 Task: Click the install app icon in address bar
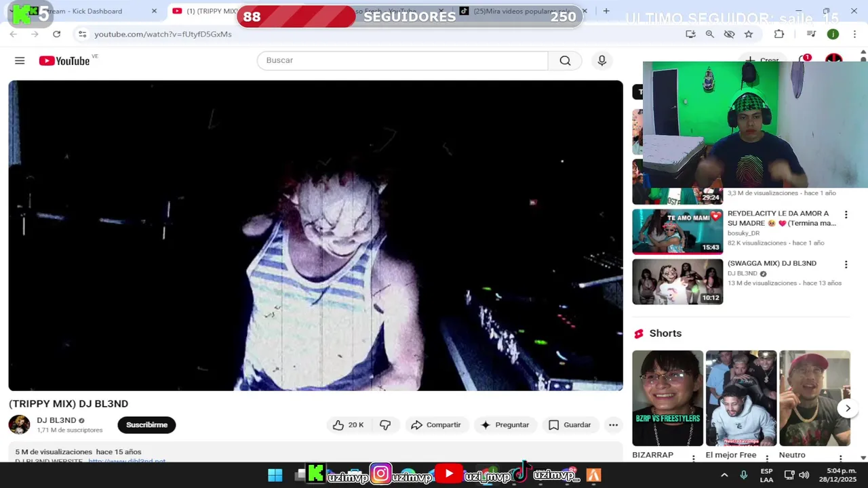(x=690, y=34)
